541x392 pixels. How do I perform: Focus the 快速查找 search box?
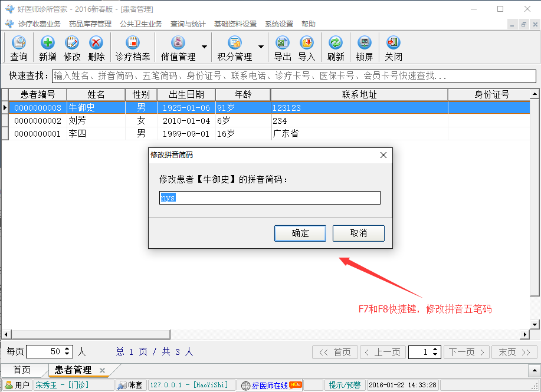tap(294, 76)
